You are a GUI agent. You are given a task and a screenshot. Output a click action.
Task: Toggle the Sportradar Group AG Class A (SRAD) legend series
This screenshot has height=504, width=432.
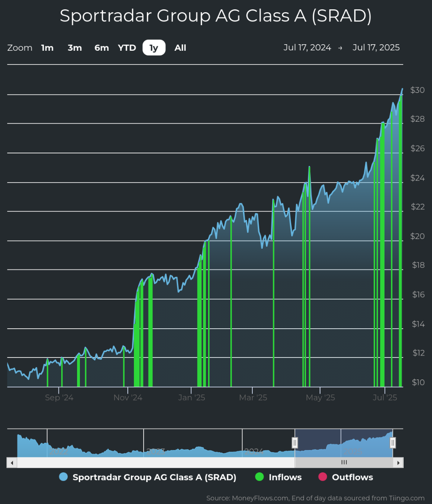click(148, 477)
